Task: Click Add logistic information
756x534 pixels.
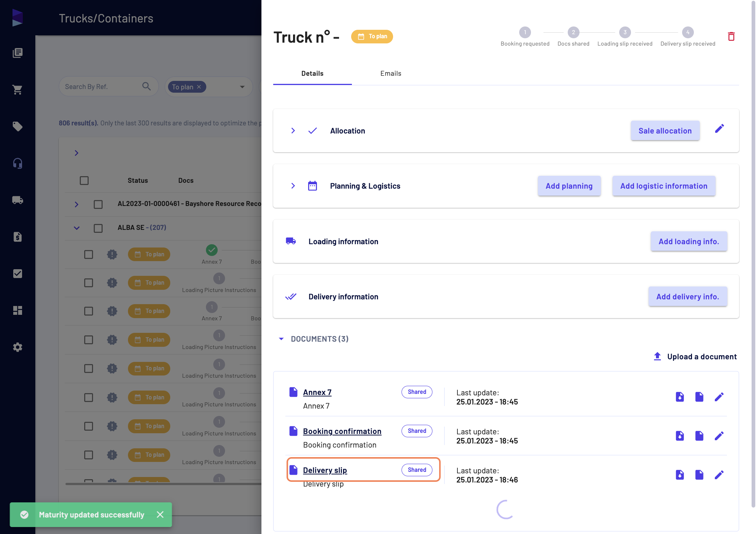Action: [x=664, y=186]
